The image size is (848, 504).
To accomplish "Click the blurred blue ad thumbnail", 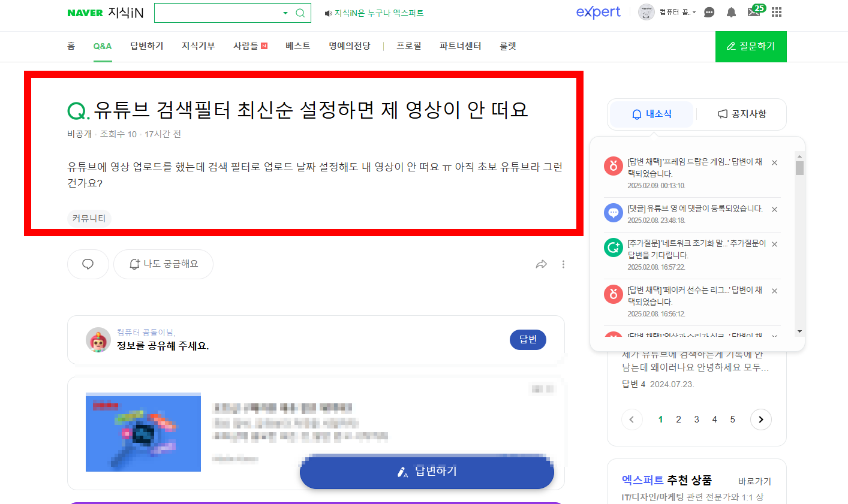I will [x=143, y=432].
